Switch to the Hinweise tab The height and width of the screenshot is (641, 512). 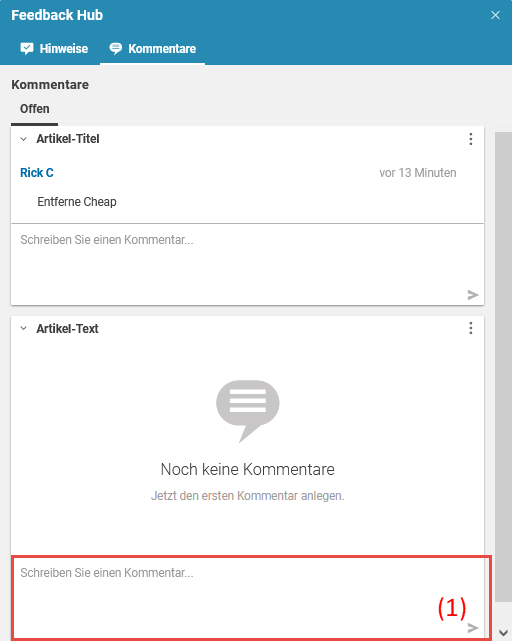[x=54, y=49]
